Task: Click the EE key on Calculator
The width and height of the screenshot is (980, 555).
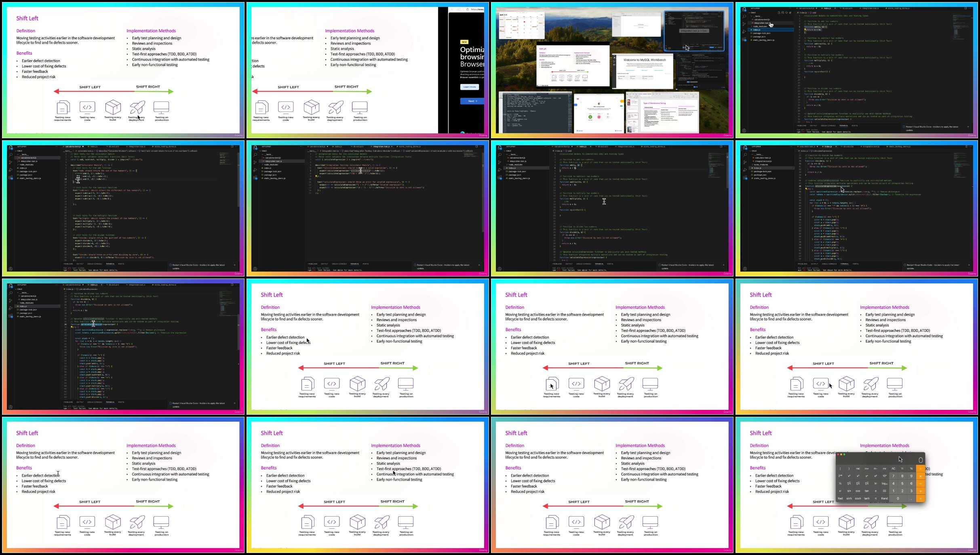Action: click(885, 491)
